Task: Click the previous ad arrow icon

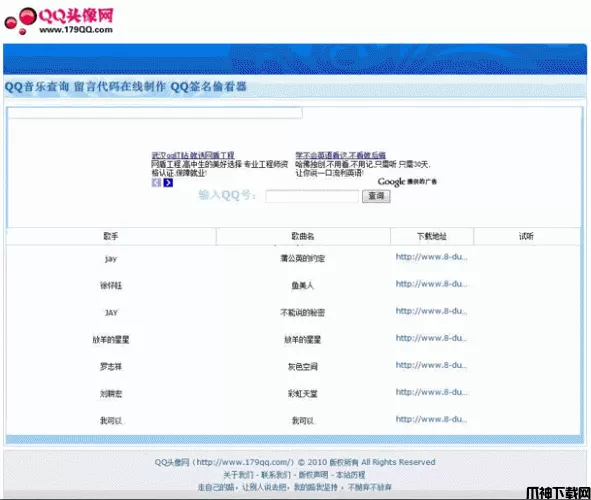Action: (x=156, y=183)
